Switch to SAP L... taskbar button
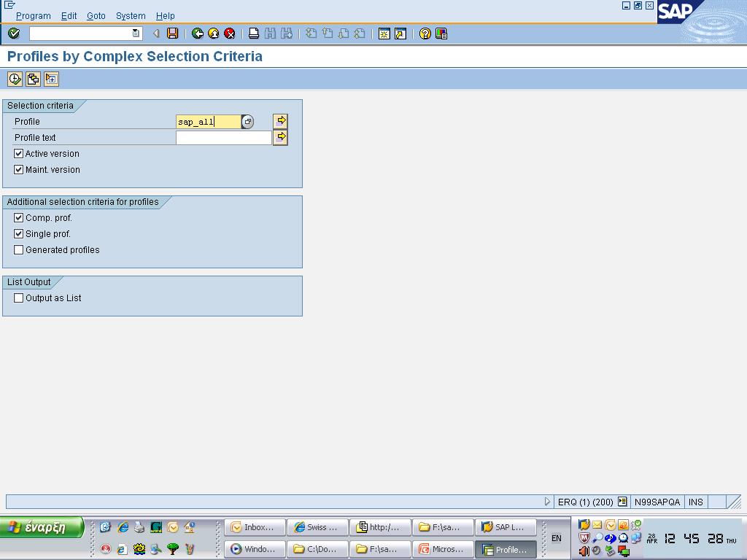 point(506,527)
